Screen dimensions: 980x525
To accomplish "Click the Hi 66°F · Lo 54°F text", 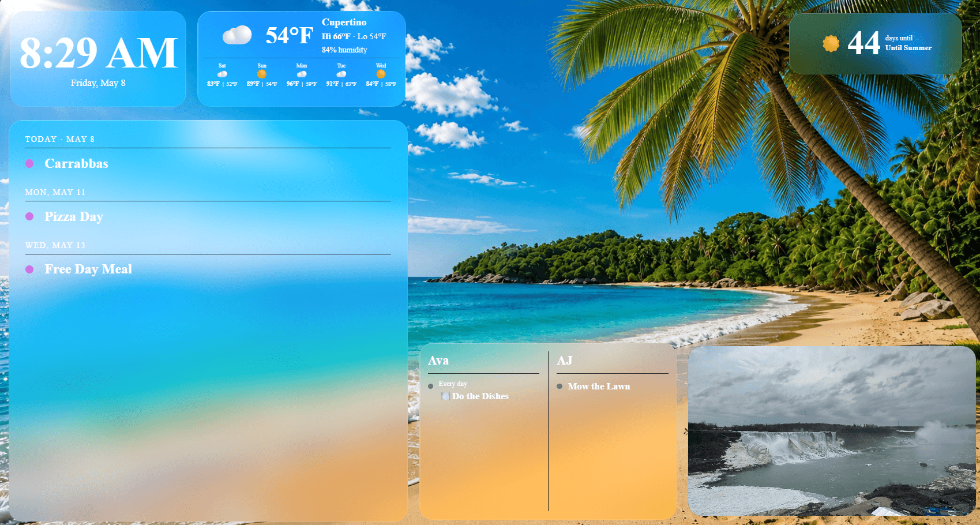I will pos(354,36).
